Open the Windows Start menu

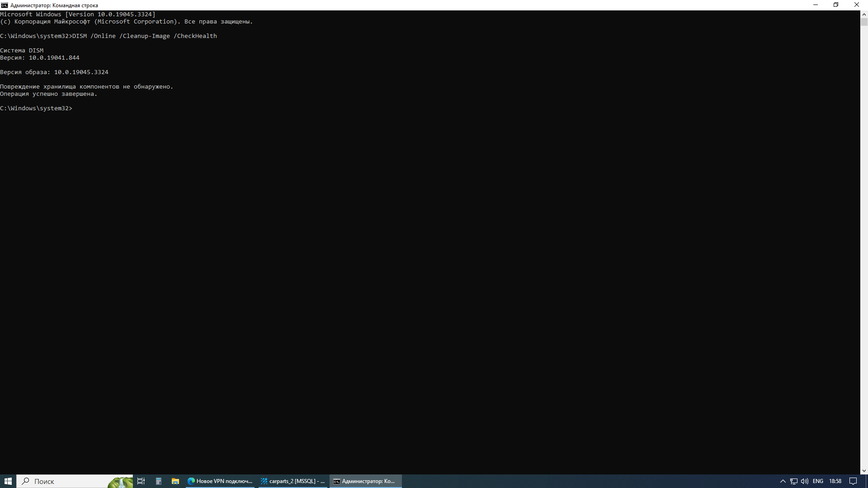click(8, 481)
